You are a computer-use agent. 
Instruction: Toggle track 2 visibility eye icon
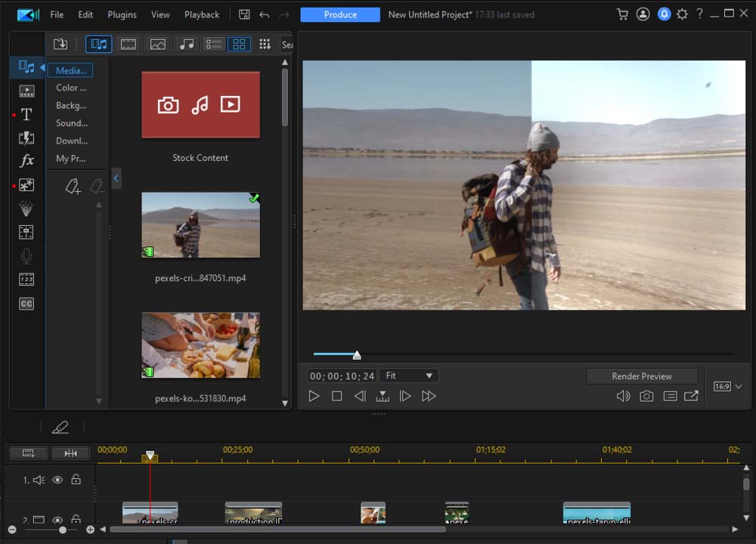pyautogui.click(x=57, y=520)
